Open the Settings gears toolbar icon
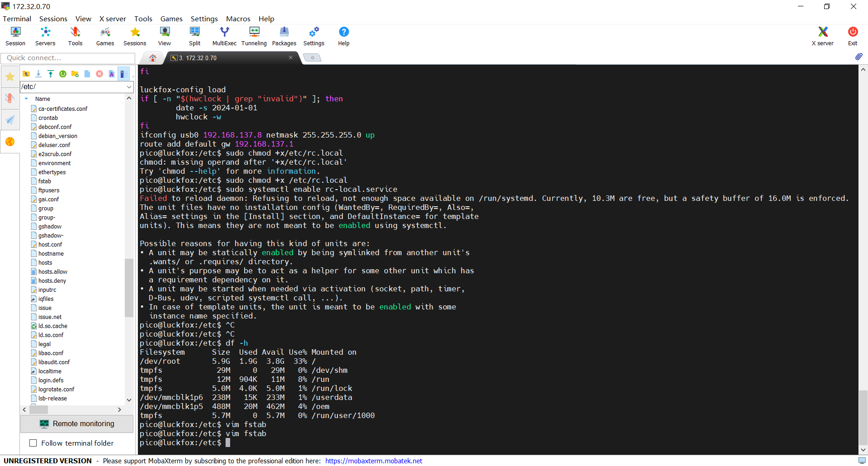 pyautogui.click(x=314, y=36)
